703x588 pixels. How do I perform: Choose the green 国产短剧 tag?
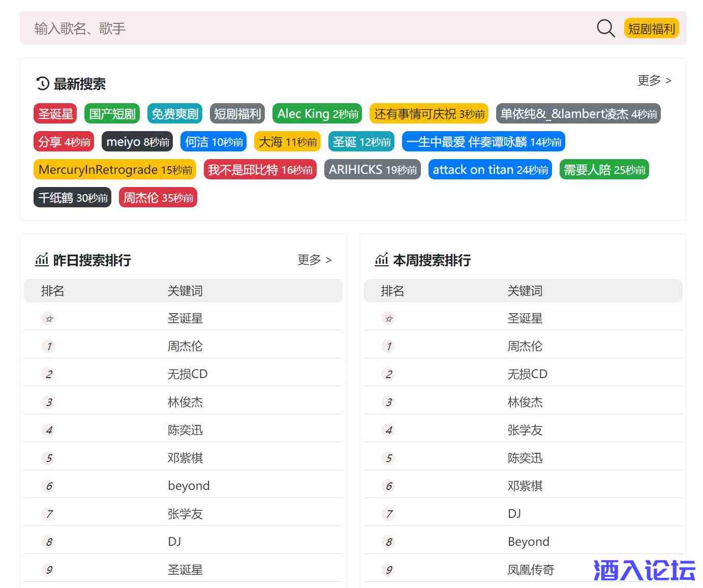[112, 114]
